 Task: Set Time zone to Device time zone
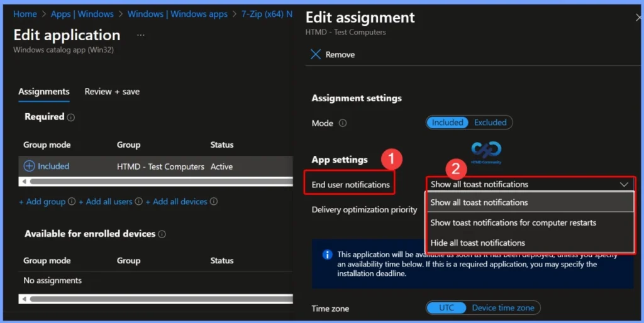pyautogui.click(x=503, y=308)
